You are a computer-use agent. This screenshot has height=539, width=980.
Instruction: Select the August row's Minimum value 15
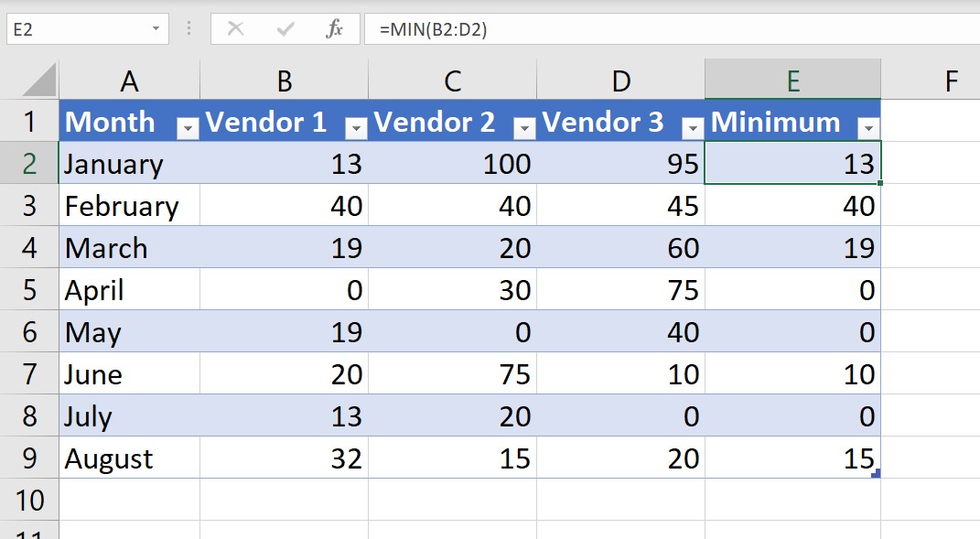tap(792, 458)
